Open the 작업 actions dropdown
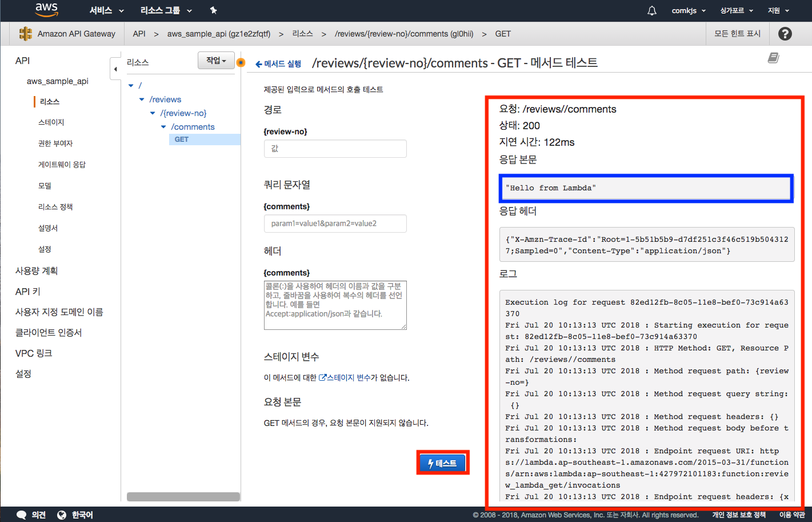The image size is (812, 522). (x=216, y=61)
